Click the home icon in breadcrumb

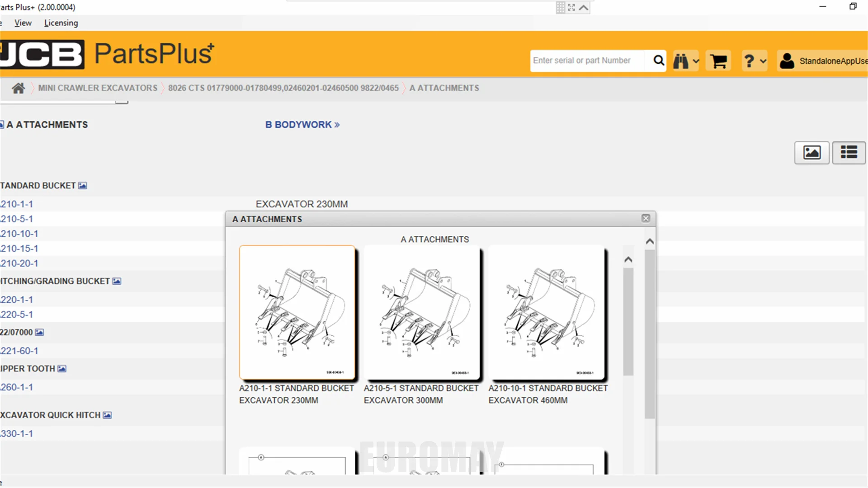point(18,88)
